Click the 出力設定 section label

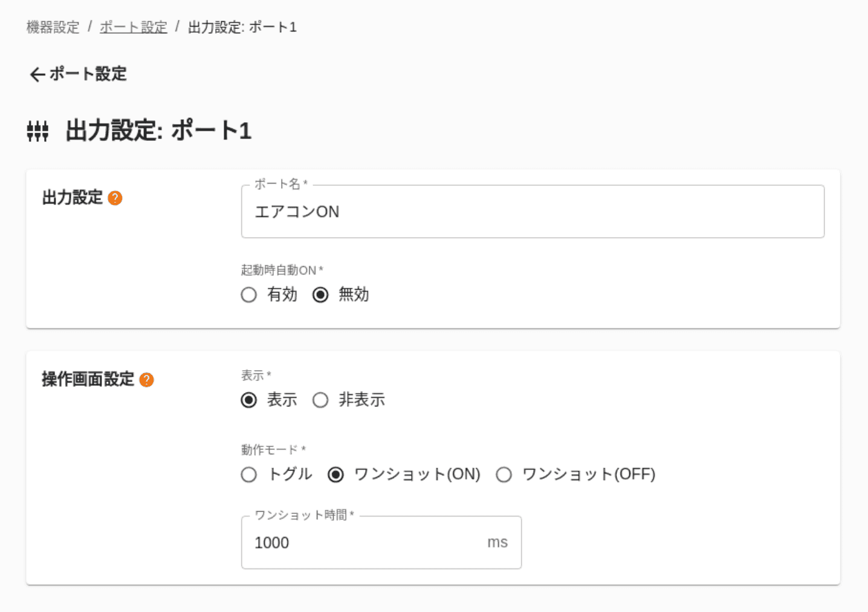(73, 198)
